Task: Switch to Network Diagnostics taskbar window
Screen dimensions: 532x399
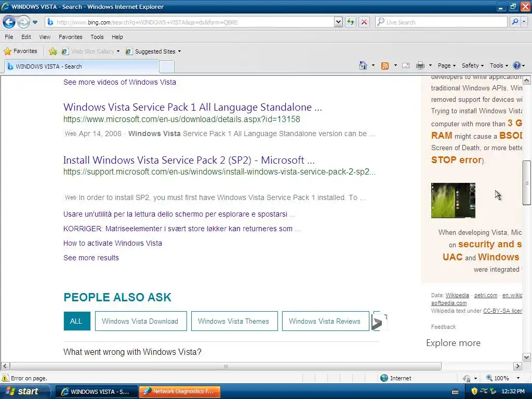Action: coord(180,391)
